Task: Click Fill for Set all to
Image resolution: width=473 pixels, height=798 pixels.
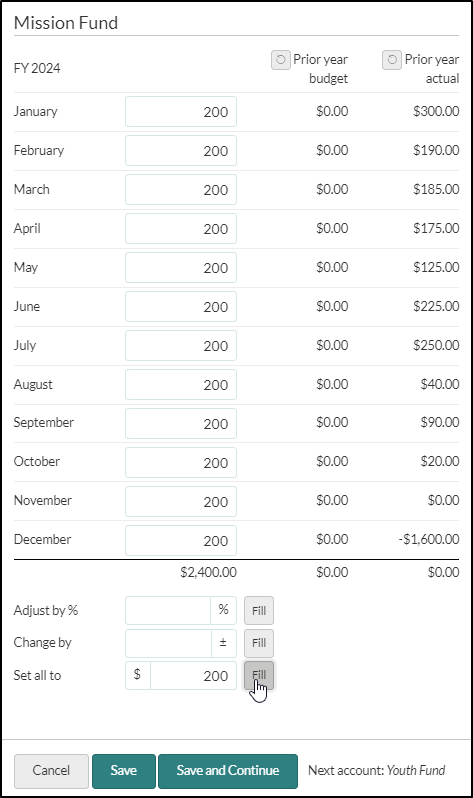Action: pyautogui.click(x=259, y=675)
